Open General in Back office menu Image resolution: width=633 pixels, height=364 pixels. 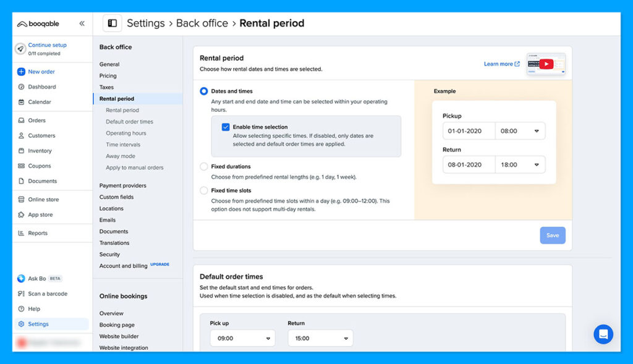click(x=109, y=64)
